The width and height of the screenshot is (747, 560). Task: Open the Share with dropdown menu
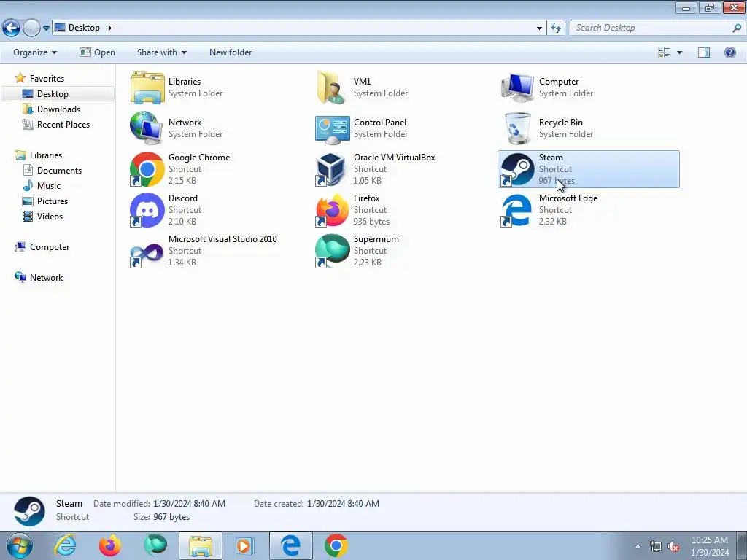coord(161,52)
